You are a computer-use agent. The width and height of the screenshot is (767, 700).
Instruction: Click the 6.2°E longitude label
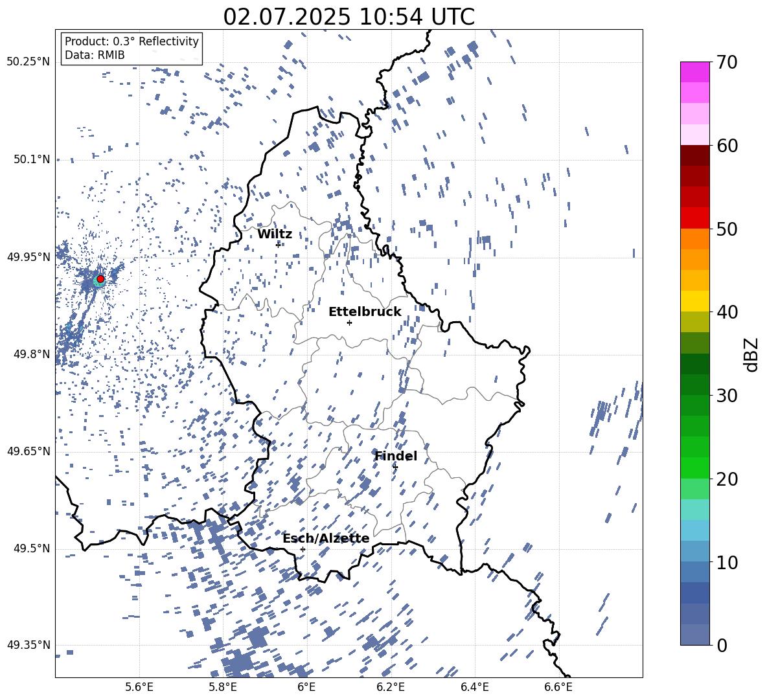tap(391, 687)
